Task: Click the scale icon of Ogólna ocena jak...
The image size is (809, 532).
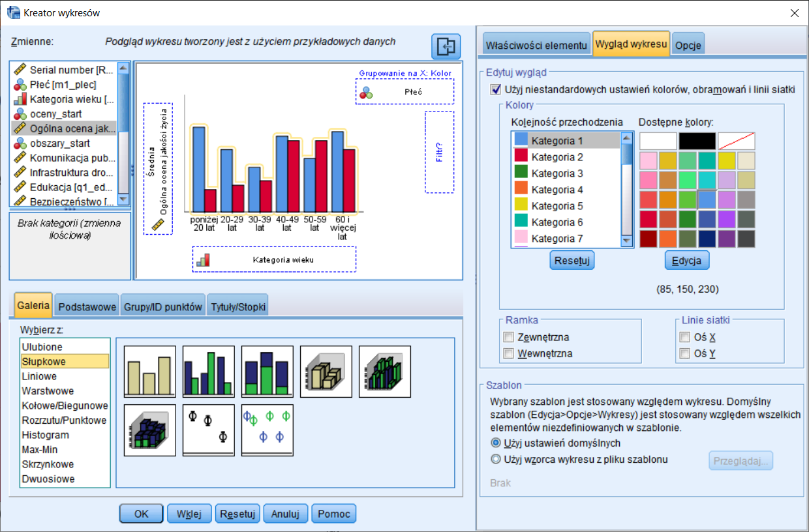Action: click(20, 128)
